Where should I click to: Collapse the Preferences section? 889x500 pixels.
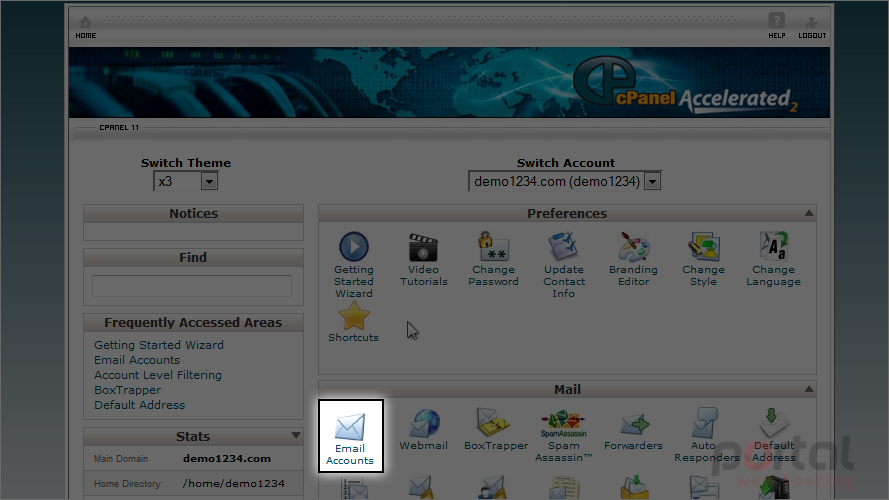[x=809, y=213]
